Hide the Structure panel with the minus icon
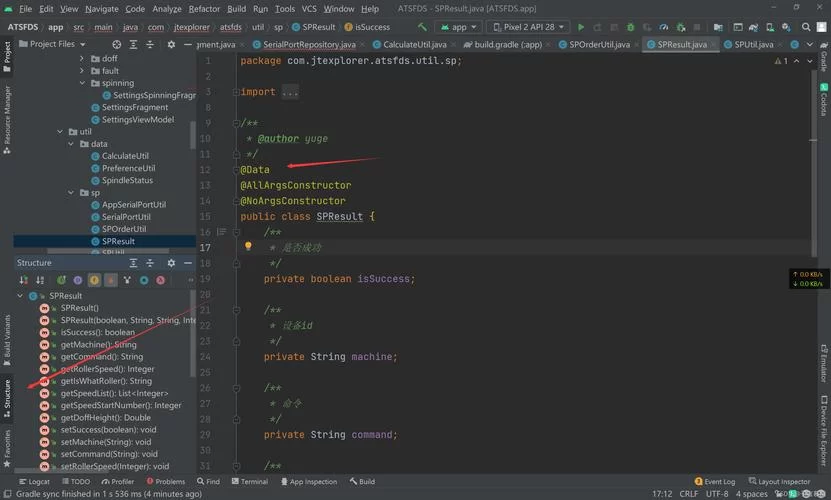Image resolution: width=831 pixels, height=500 pixels. [x=188, y=263]
